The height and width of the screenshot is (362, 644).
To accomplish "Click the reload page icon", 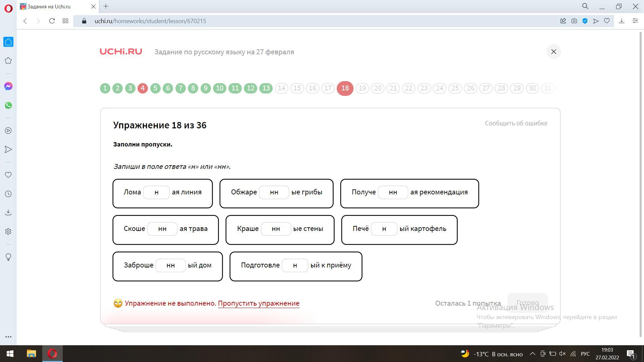I will (x=52, y=21).
